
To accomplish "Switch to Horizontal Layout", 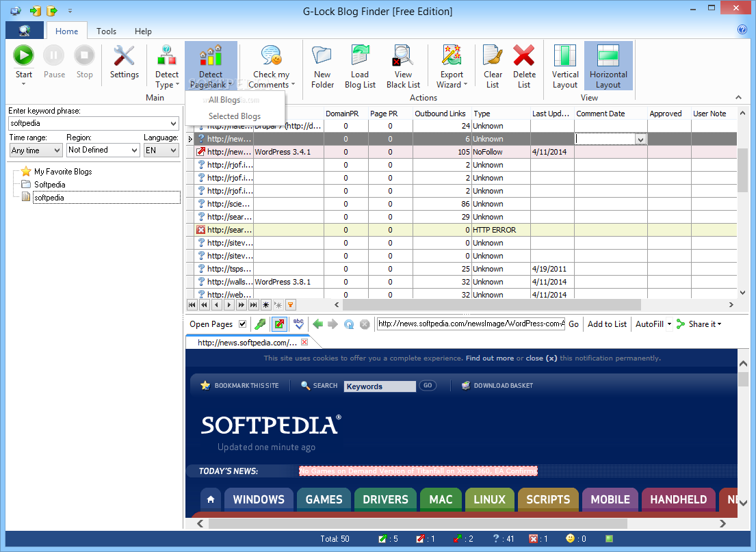I will coord(608,66).
